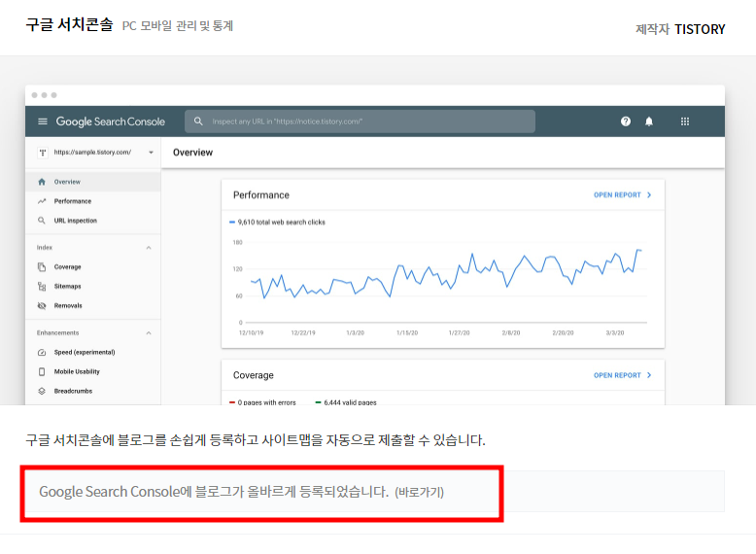Click the Mobile Usability phone icon
The height and width of the screenshot is (554, 756).
tap(42, 371)
